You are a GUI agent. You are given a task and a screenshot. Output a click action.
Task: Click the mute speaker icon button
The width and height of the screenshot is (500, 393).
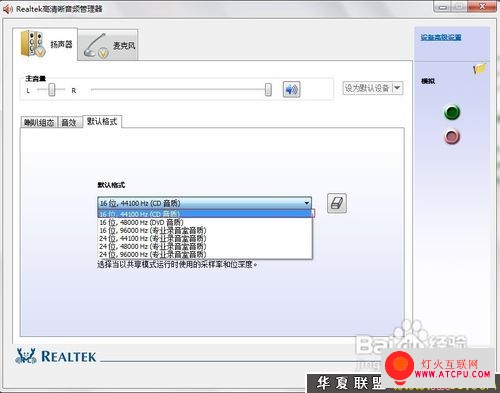(x=291, y=89)
